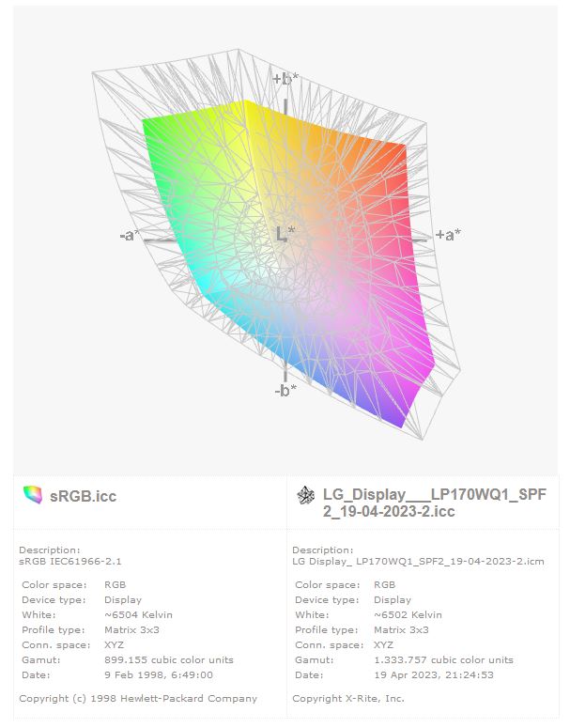Pick the magenta bottom corner of the gamut
Screen dimensions: 570x728
coord(406,423)
